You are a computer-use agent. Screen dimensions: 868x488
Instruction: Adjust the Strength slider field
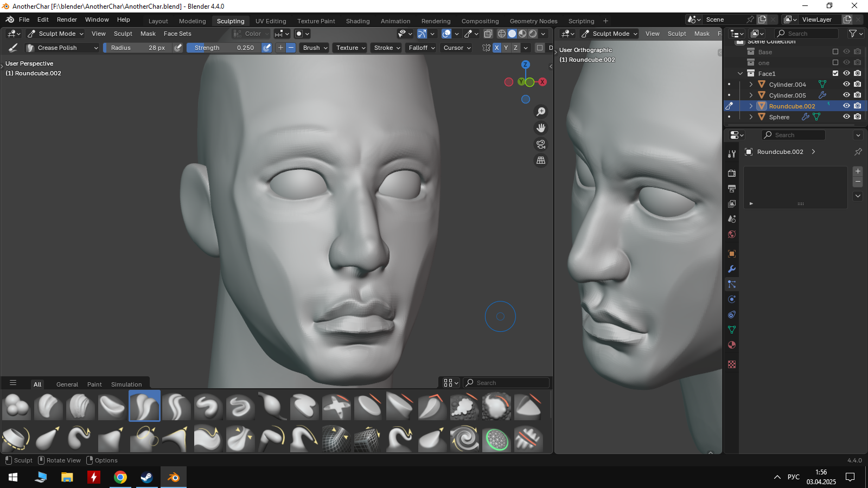[x=224, y=48]
